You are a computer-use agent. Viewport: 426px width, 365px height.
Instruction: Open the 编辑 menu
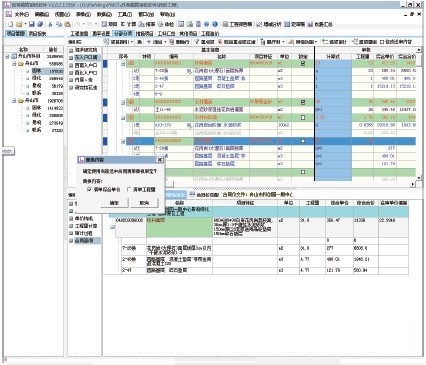pyautogui.click(x=42, y=15)
